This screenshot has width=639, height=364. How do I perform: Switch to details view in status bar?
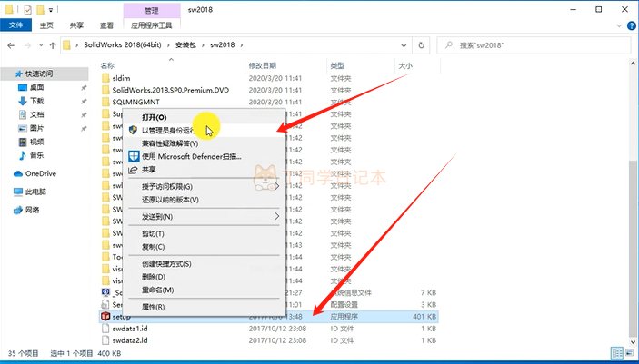coord(617,351)
